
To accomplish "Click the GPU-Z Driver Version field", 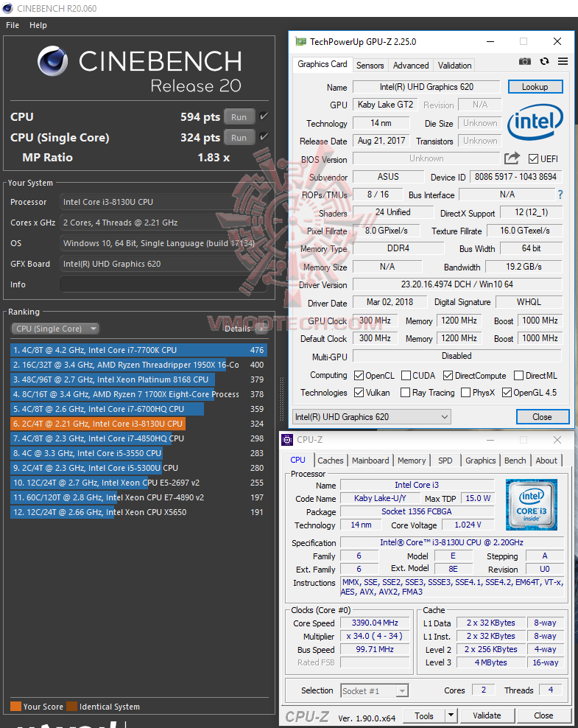I will (x=457, y=284).
